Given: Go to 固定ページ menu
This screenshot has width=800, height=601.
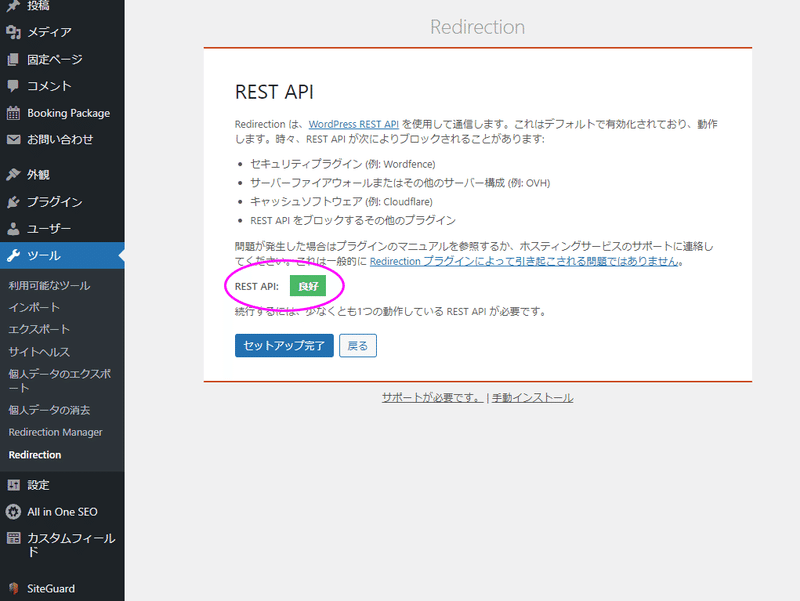Looking at the screenshot, I should point(55,59).
